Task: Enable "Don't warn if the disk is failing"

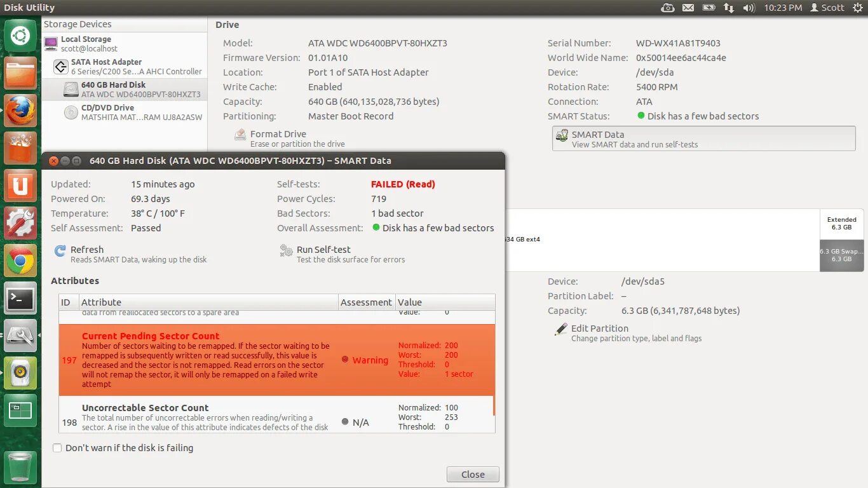Action: click(57, 448)
